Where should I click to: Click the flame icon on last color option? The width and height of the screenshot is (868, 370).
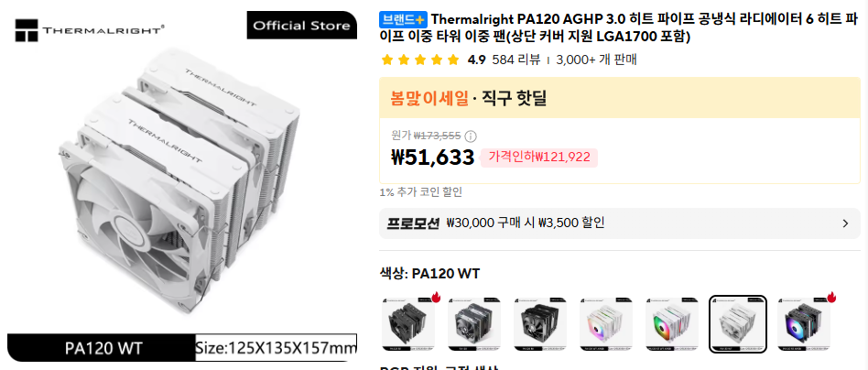830,298
